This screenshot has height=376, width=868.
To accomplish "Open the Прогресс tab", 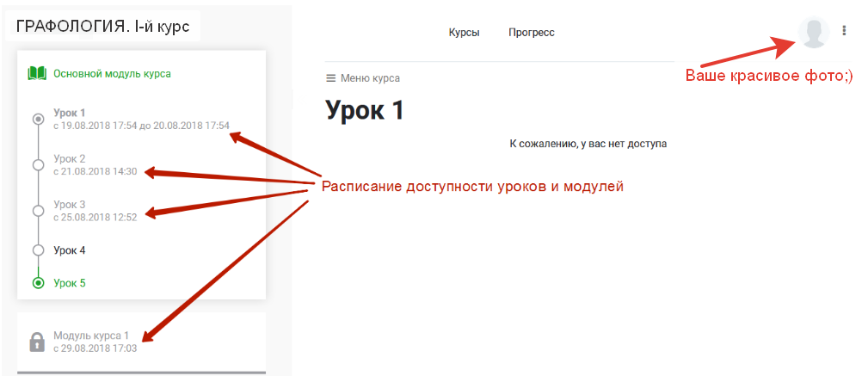I will pyautogui.click(x=531, y=33).
